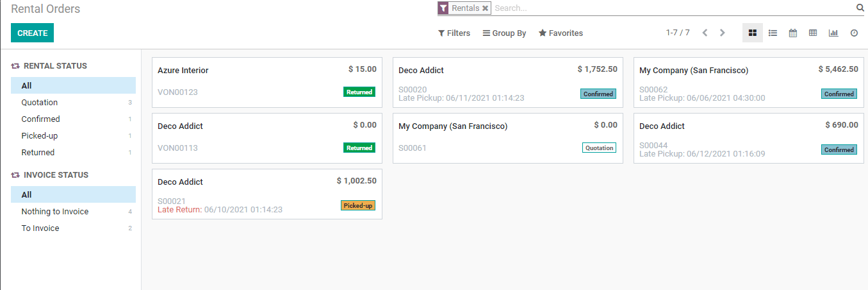This screenshot has height=290, width=868.
Task: Open the Pivot table view icon
Action: coord(813,33)
